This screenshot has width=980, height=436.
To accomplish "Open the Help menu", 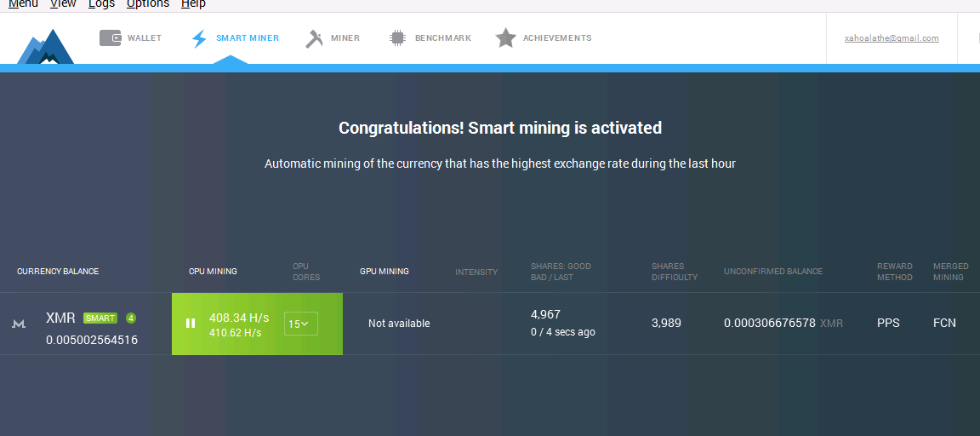I will 193,4.
